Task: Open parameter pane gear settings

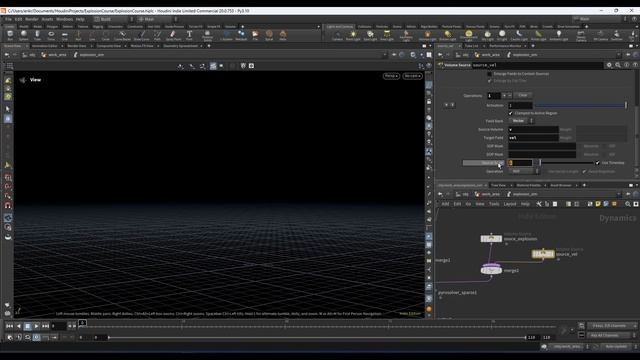Action: (609, 65)
